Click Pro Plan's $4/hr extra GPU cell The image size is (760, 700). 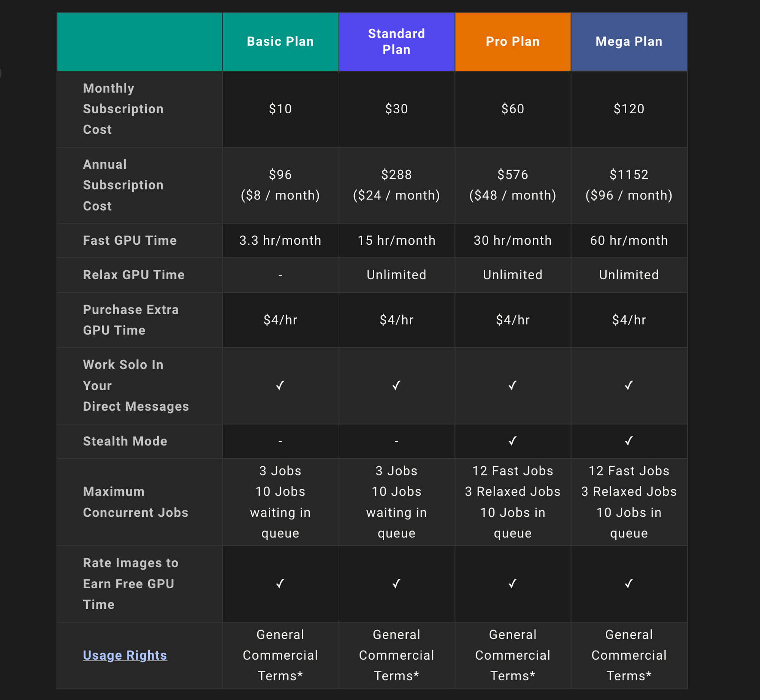point(513,320)
